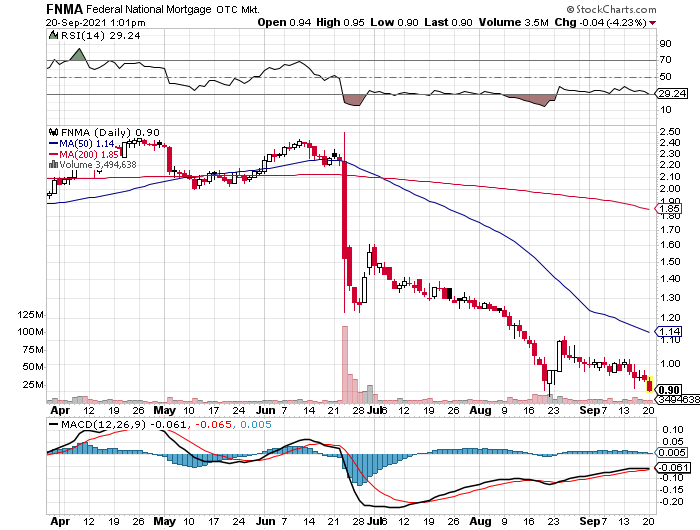Click the High 0.95 quote value
The image size is (700, 530).
tap(341, 22)
